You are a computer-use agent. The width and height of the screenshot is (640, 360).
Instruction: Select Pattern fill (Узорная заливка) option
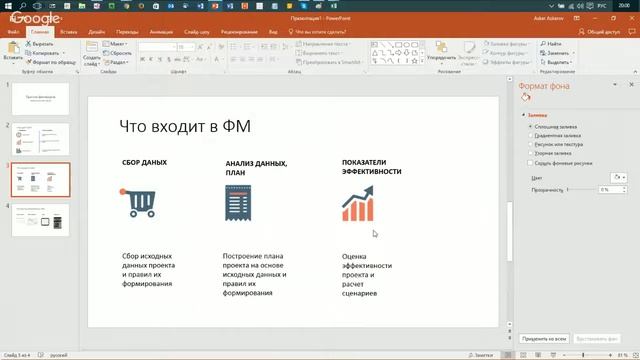(x=550, y=153)
